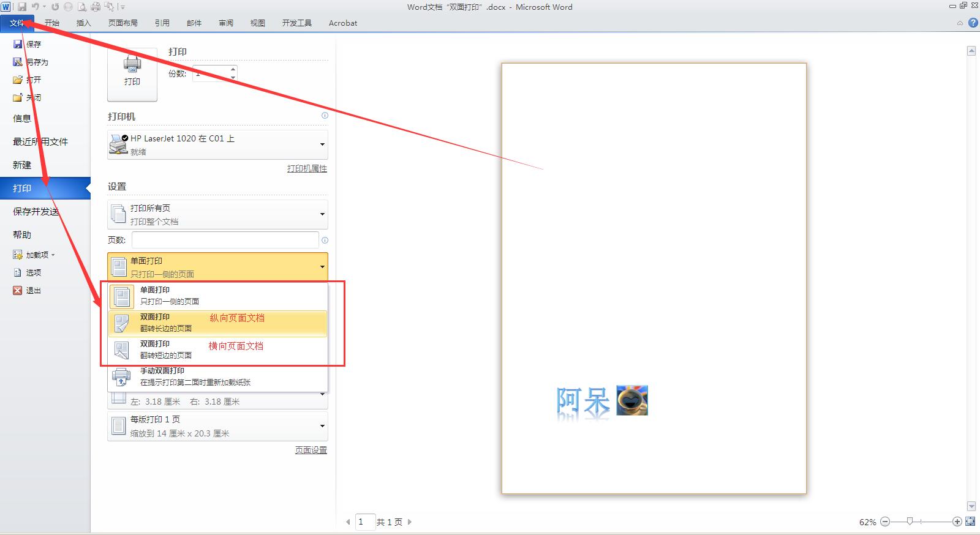Click the large 打印 print button

click(132, 75)
